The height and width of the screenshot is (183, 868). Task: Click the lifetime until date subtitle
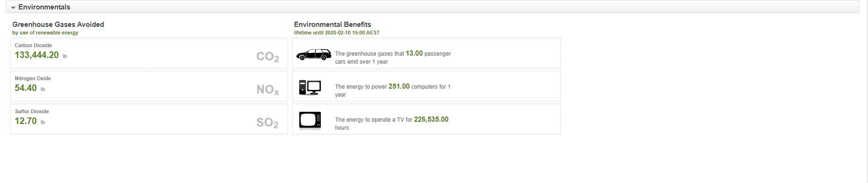click(x=337, y=33)
